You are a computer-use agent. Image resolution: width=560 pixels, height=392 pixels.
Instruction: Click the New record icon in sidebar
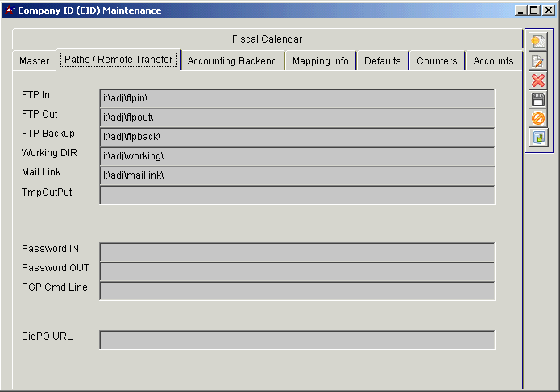[x=538, y=42]
